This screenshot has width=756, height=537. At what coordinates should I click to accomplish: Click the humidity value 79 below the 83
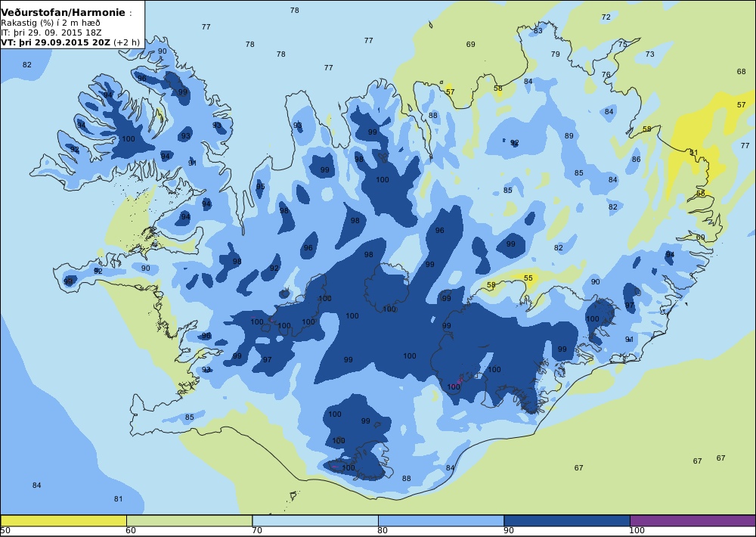click(556, 54)
